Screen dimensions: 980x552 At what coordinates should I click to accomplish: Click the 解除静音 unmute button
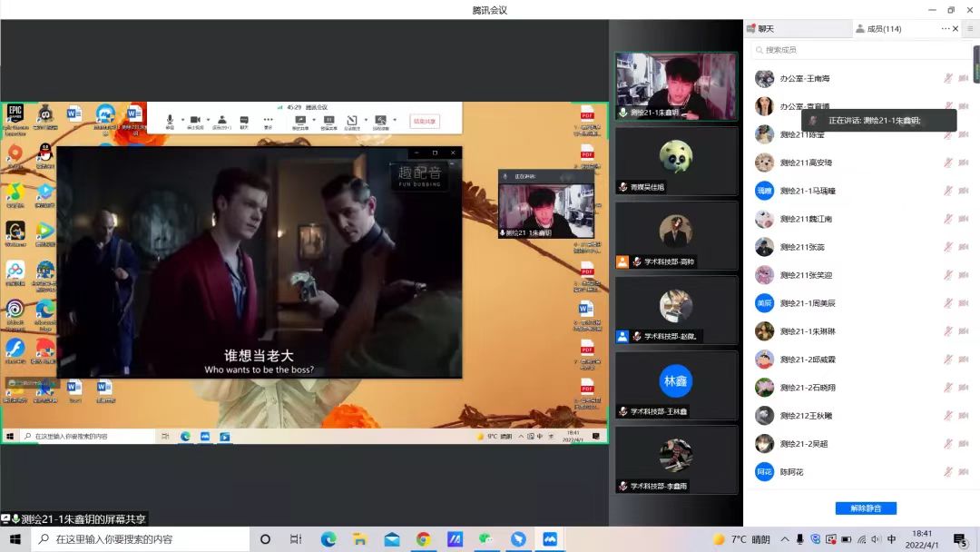point(865,508)
